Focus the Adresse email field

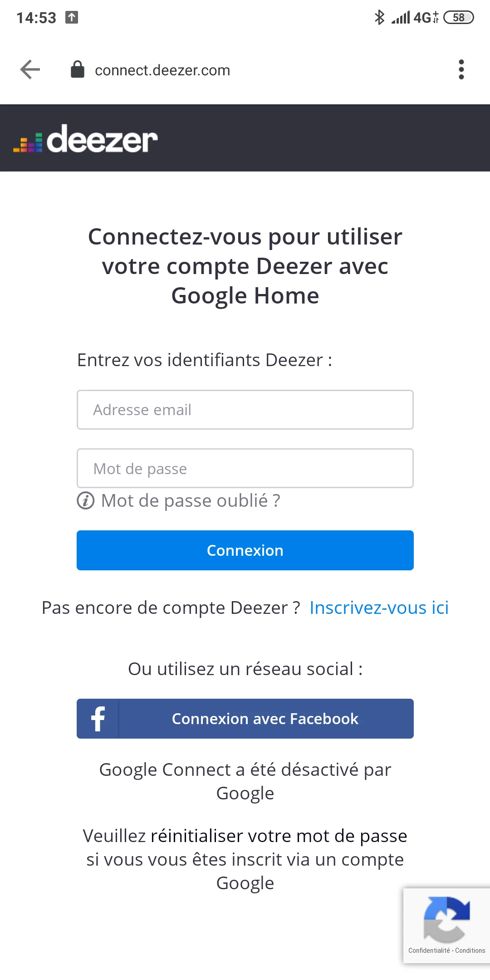coord(245,410)
